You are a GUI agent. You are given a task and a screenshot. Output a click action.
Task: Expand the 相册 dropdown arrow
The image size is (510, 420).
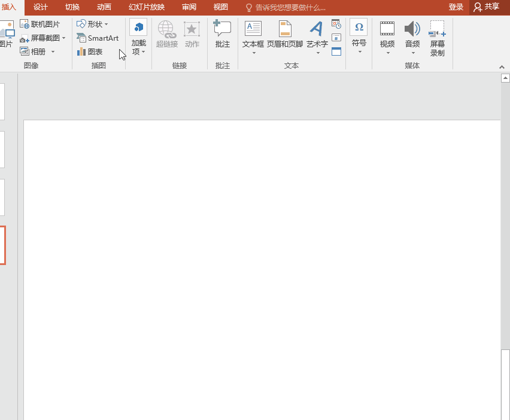coord(53,51)
